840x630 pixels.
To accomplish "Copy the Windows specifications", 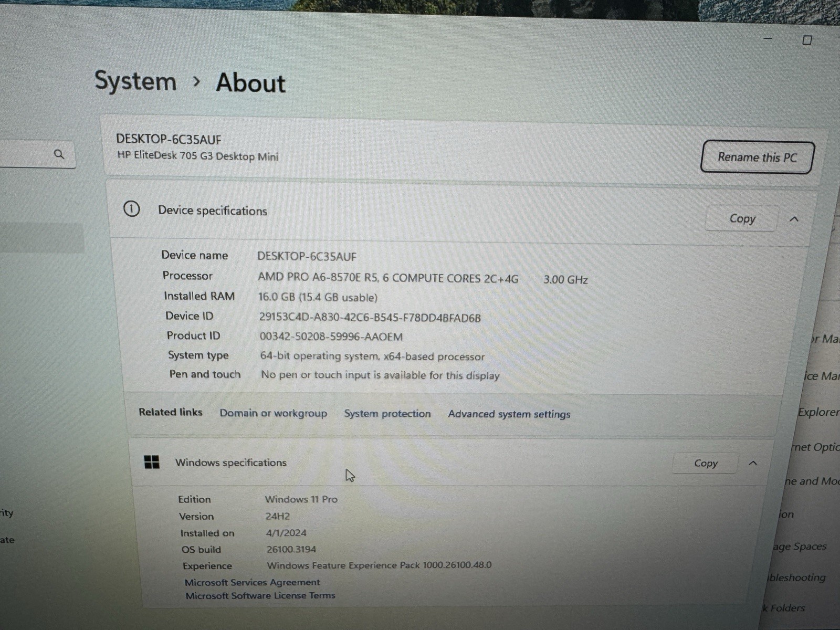I will (706, 463).
